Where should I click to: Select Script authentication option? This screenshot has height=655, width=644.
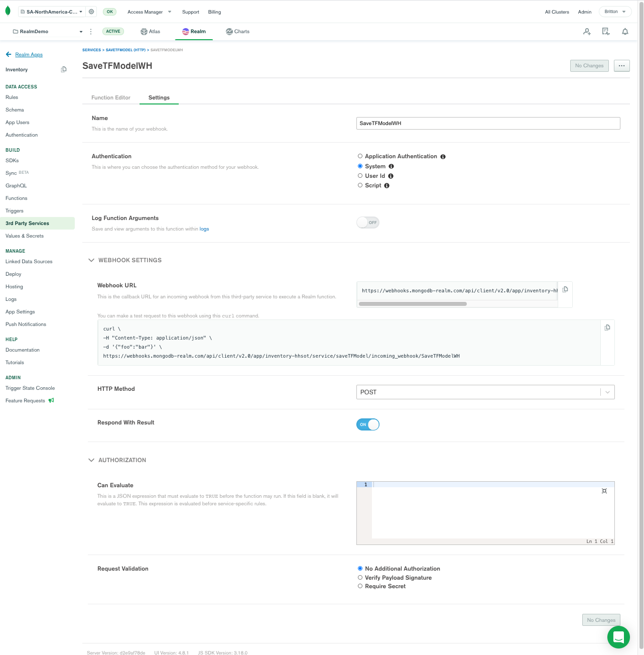[x=360, y=185]
